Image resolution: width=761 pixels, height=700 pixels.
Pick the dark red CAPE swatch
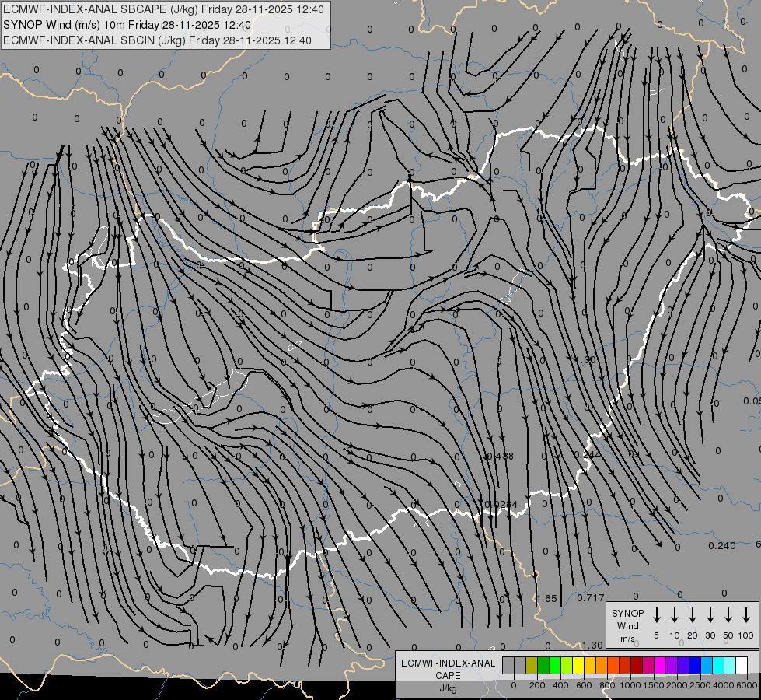tap(637, 665)
